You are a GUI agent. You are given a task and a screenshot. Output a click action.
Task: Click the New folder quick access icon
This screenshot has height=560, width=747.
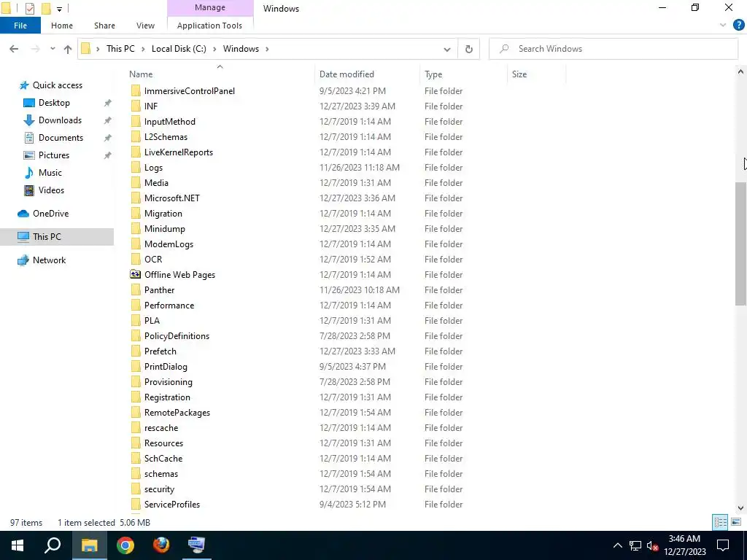(46, 8)
